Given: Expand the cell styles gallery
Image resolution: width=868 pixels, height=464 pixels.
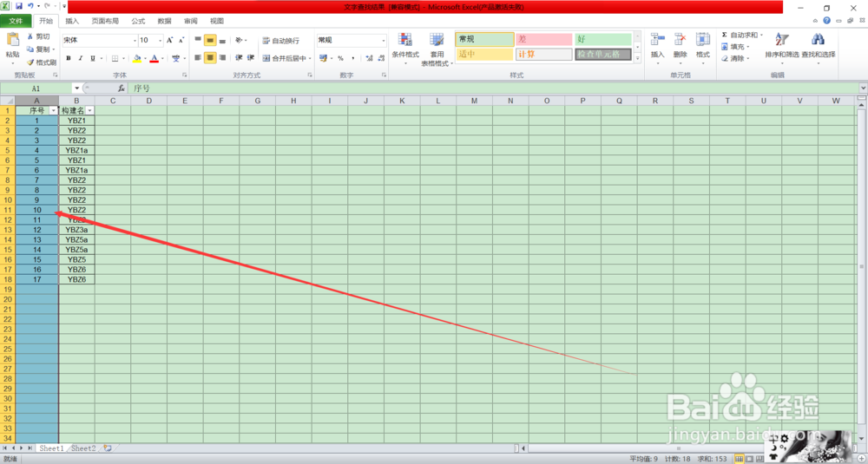Looking at the screenshot, I should (637, 58).
